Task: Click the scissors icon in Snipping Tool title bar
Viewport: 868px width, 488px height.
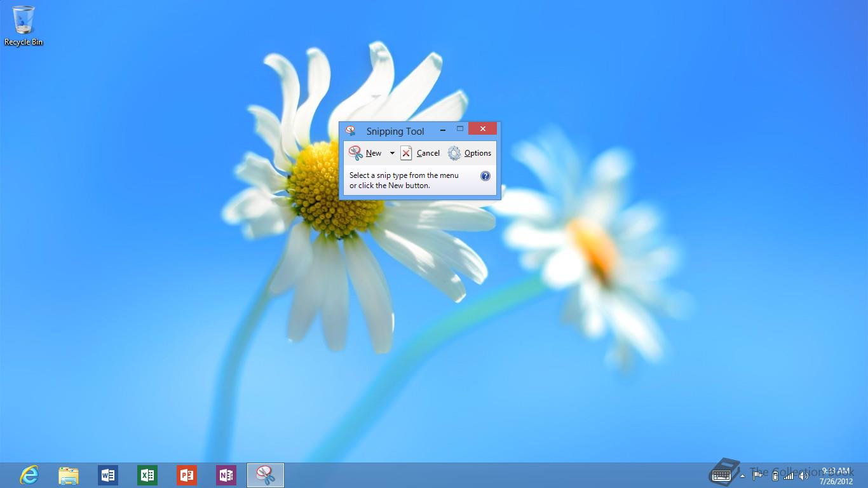Action: tap(350, 131)
